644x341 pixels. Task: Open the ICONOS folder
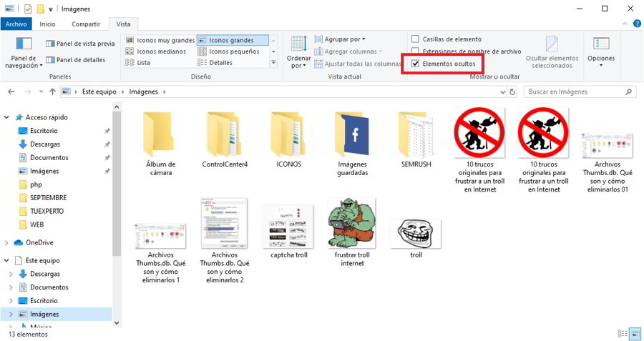(288, 136)
